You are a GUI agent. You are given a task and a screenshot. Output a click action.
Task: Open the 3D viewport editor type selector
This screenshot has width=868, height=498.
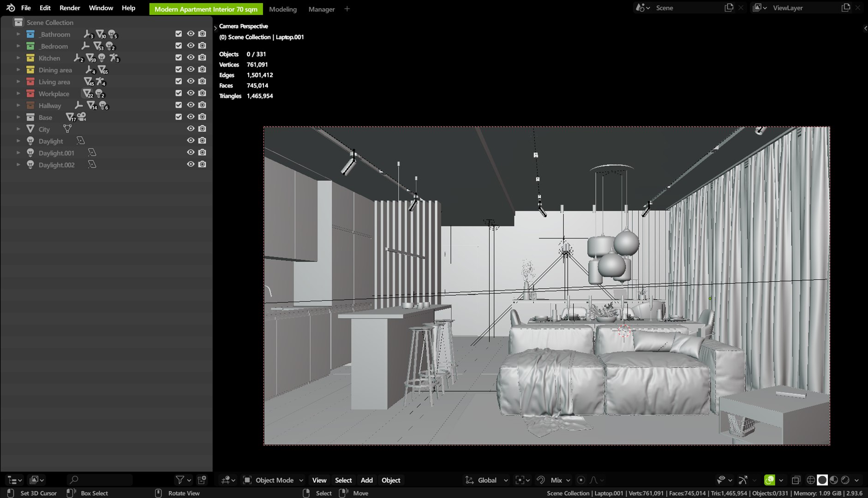[228, 480]
